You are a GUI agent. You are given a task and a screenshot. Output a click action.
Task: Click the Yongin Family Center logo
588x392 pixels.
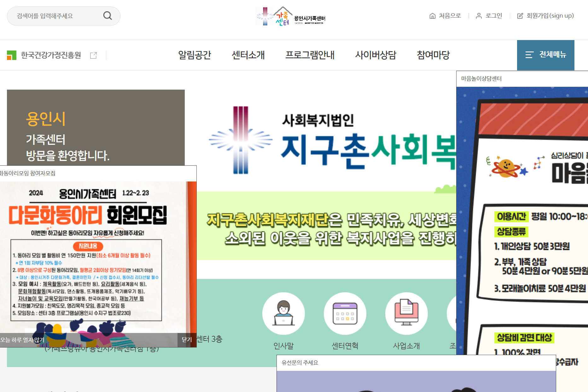pos(290,16)
